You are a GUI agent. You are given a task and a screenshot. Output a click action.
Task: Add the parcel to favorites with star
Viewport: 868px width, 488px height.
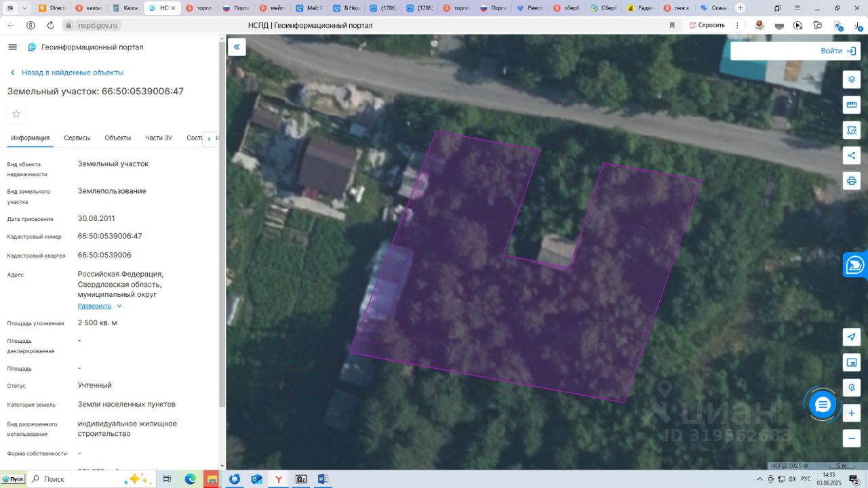coord(16,114)
